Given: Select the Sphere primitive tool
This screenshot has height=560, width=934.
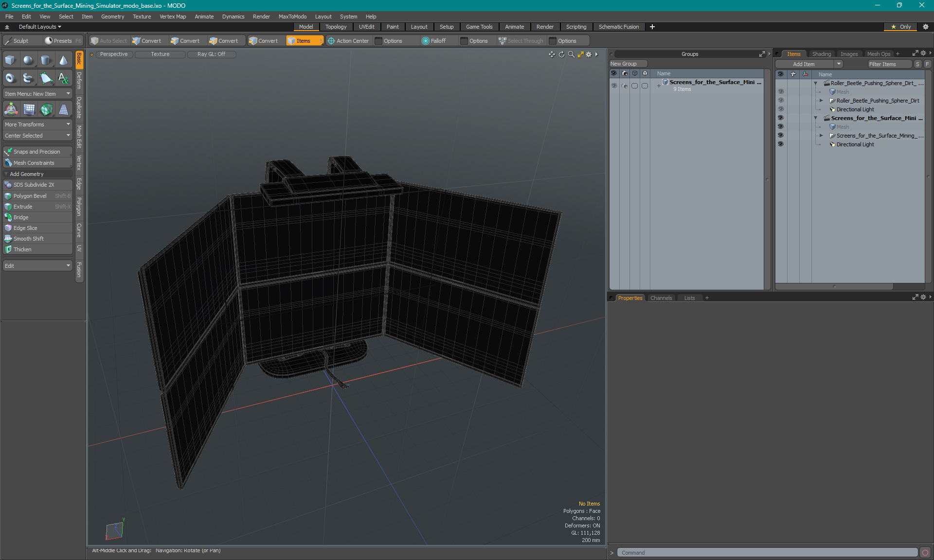Looking at the screenshot, I should (x=28, y=60).
